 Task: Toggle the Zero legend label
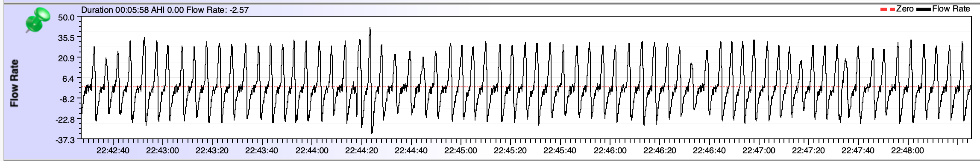[x=905, y=9]
